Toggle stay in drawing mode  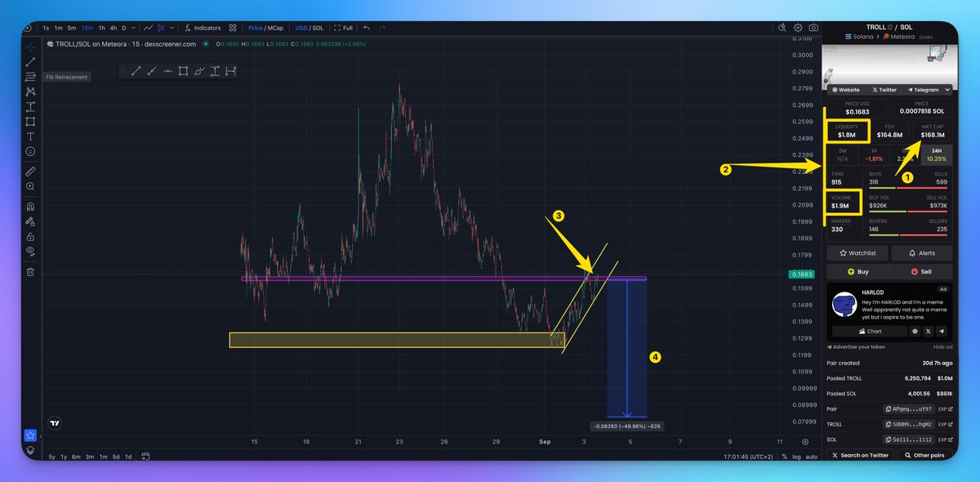[30, 221]
